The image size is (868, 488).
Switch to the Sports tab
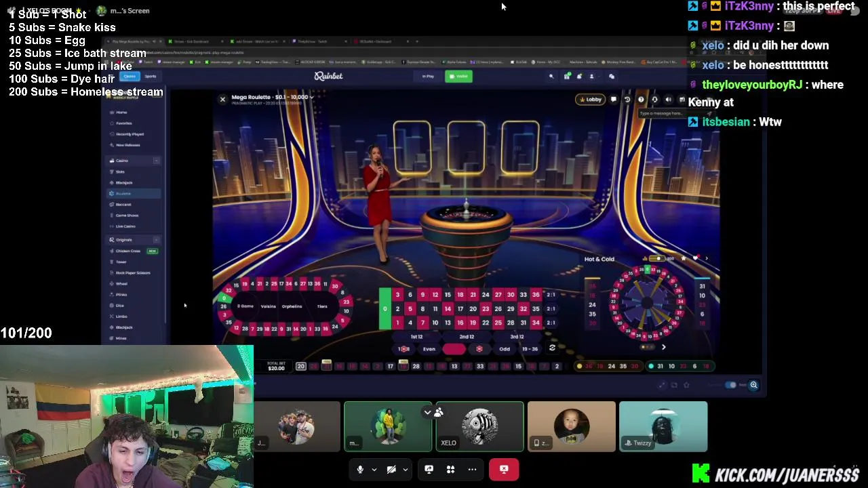150,76
